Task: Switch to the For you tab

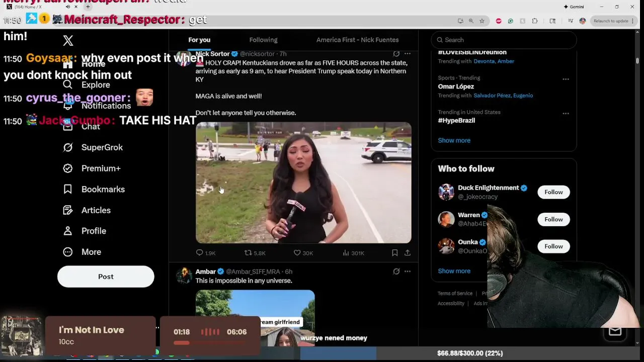Action: 199,40
